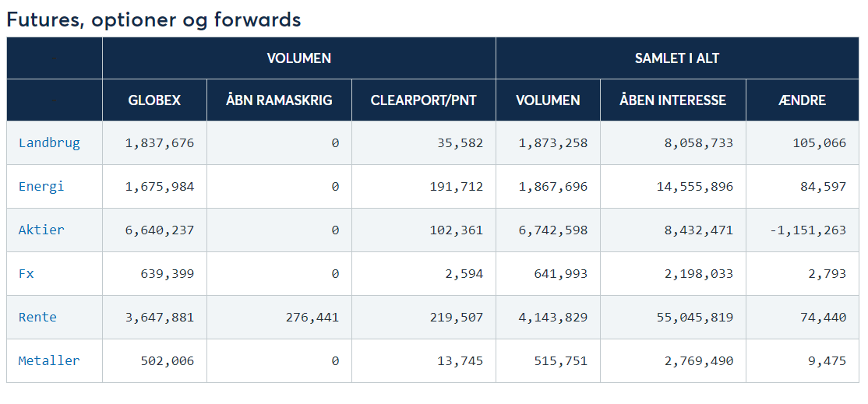The width and height of the screenshot is (868, 404).
Task: Select Aktier total volume 6,742,598
Action: [x=553, y=230]
